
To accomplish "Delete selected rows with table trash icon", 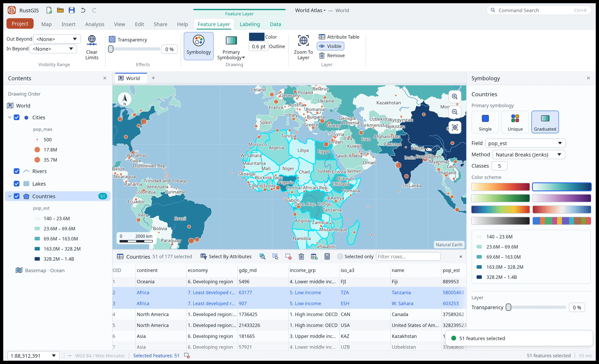I will tap(301, 257).
